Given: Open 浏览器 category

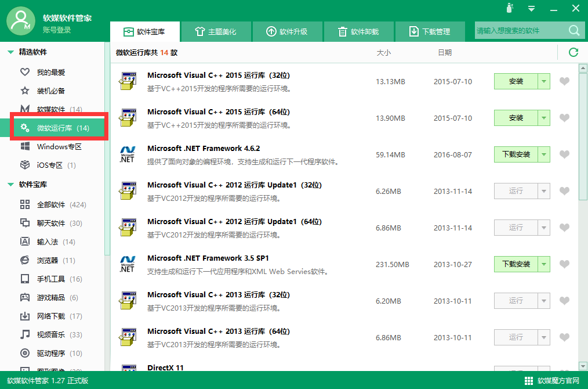Looking at the screenshot, I should point(48,261).
